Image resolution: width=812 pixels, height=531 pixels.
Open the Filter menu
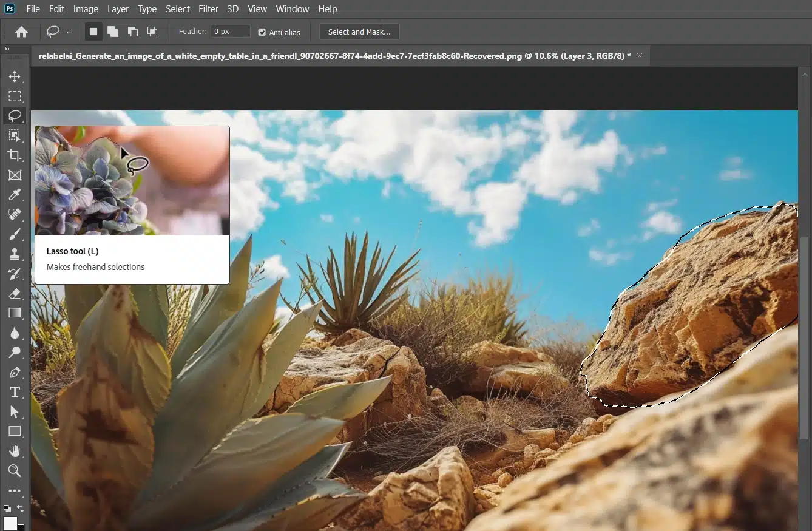(208, 9)
